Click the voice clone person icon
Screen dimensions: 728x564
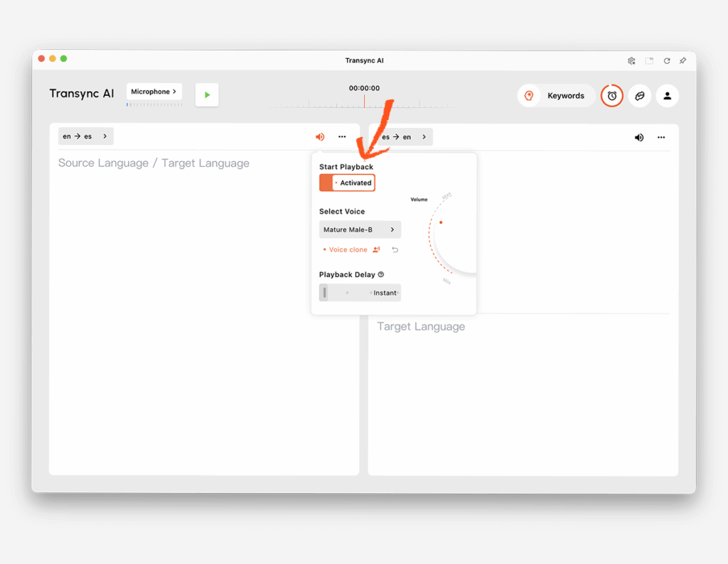[x=376, y=249]
